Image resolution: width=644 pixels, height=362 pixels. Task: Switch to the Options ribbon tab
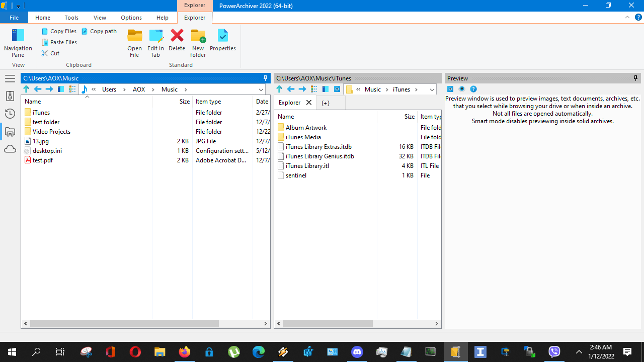tap(131, 18)
